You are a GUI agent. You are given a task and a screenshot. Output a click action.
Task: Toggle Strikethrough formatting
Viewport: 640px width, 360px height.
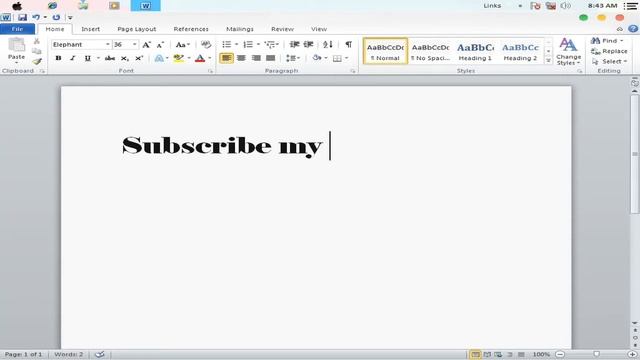tap(110, 58)
